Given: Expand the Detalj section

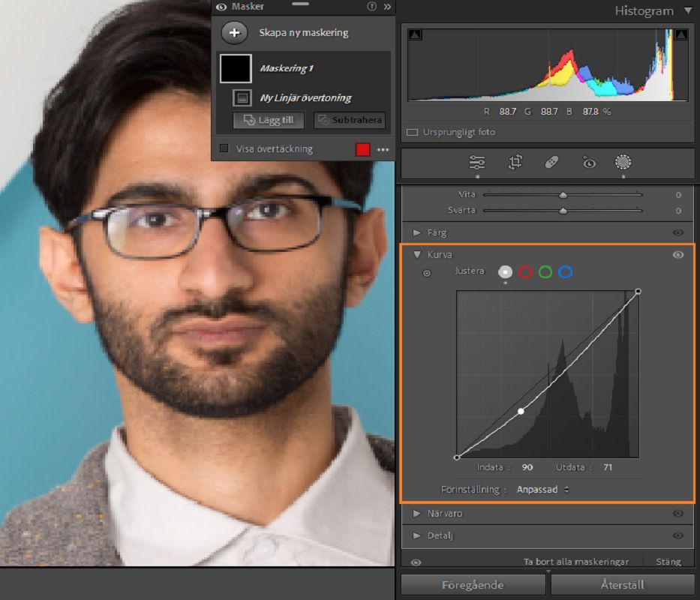Looking at the screenshot, I should click(417, 535).
